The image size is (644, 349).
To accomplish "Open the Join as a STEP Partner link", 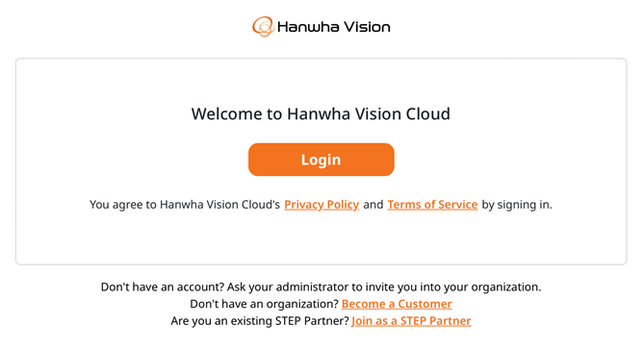I will coord(411,321).
